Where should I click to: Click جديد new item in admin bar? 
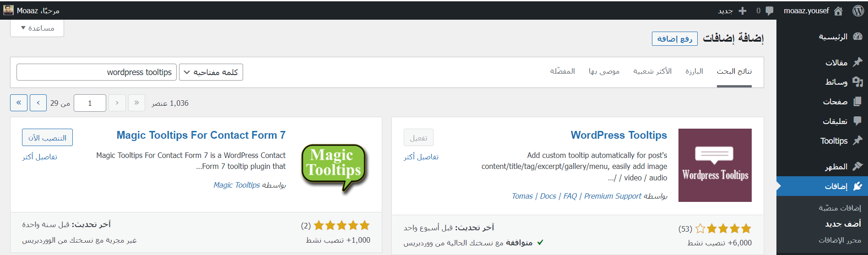[x=725, y=11]
